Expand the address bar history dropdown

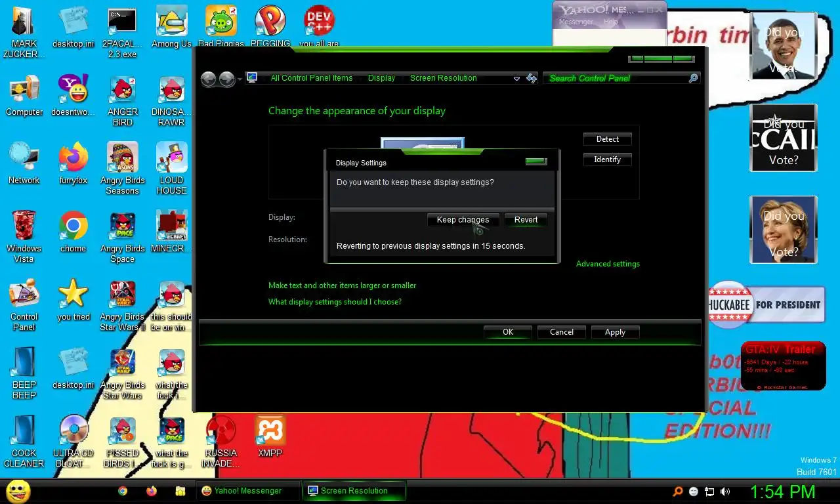point(517,79)
